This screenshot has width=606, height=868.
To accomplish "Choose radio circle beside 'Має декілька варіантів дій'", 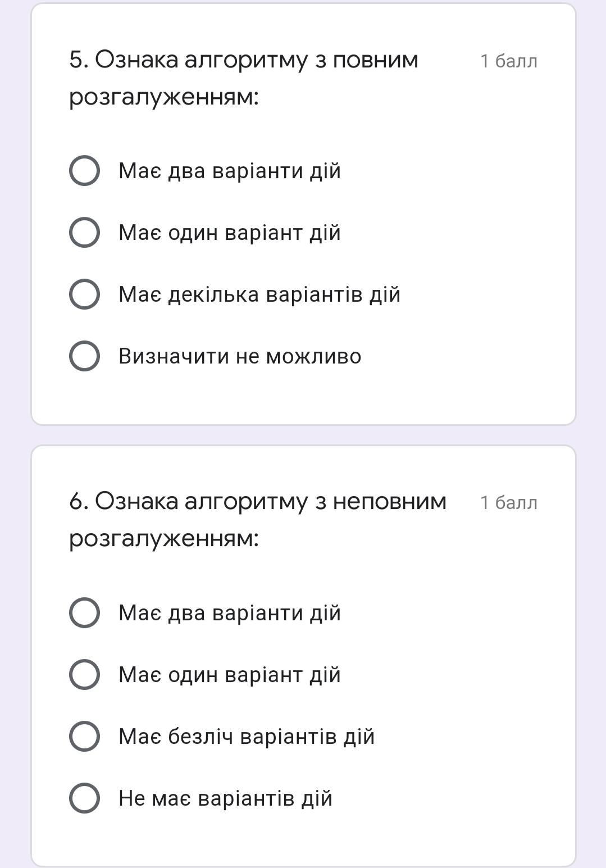I will click(x=84, y=294).
